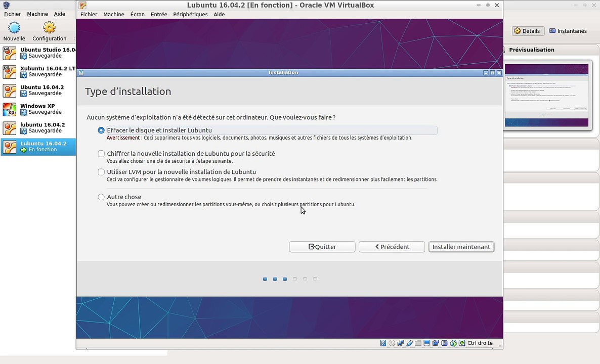Click the hard disk activity status icon

click(383, 343)
